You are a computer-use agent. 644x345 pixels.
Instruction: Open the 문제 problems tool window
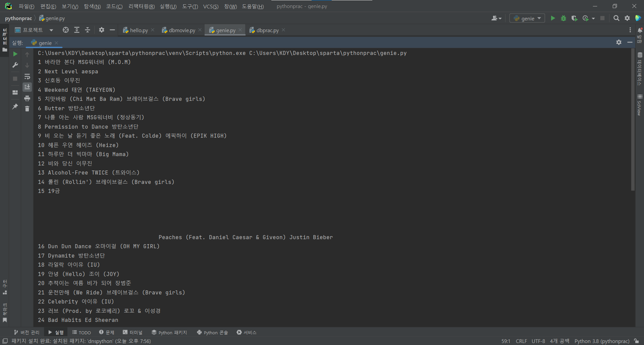(107, 332)
